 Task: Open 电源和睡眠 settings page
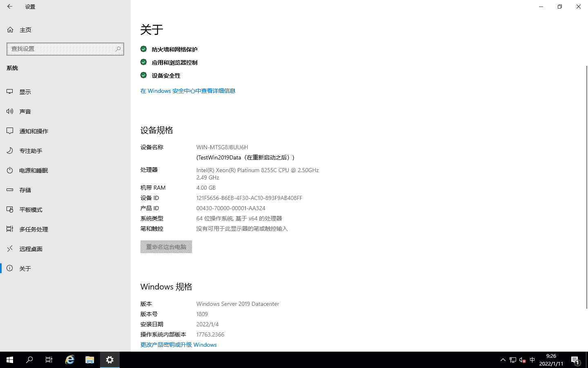pos(65,171)
